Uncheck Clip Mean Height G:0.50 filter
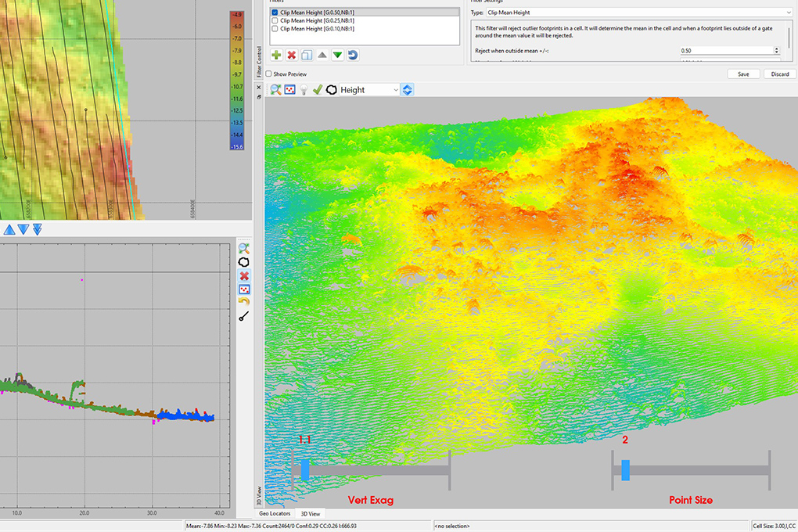The width and height of the screenshot is (798, 532). pyautogui.click(x=275, y=13)
